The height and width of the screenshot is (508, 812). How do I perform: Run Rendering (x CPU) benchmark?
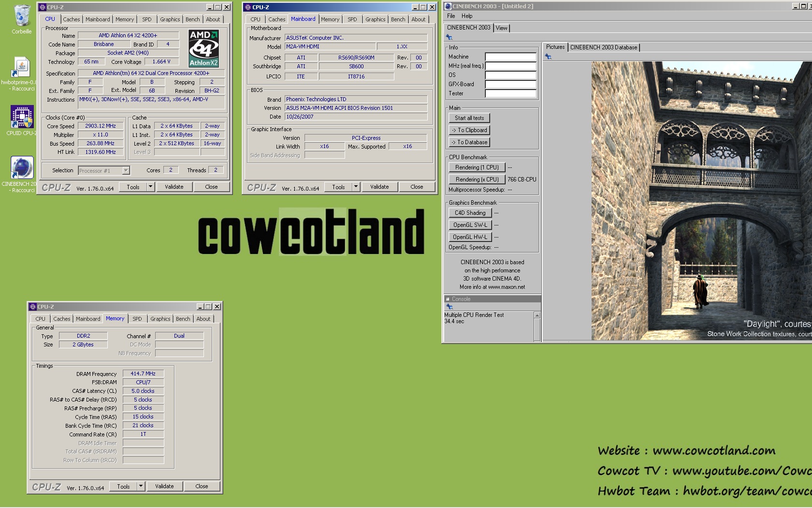coord(477,179)
